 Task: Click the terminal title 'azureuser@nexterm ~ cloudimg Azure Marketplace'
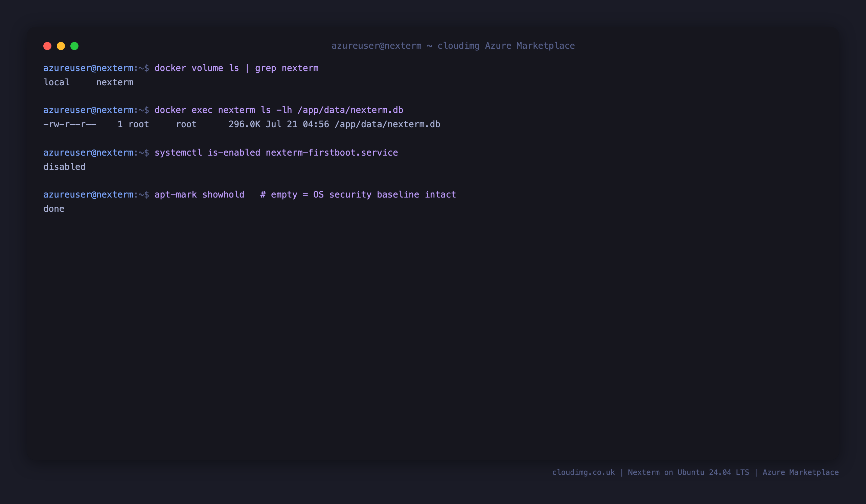click(x=453, y=46)
